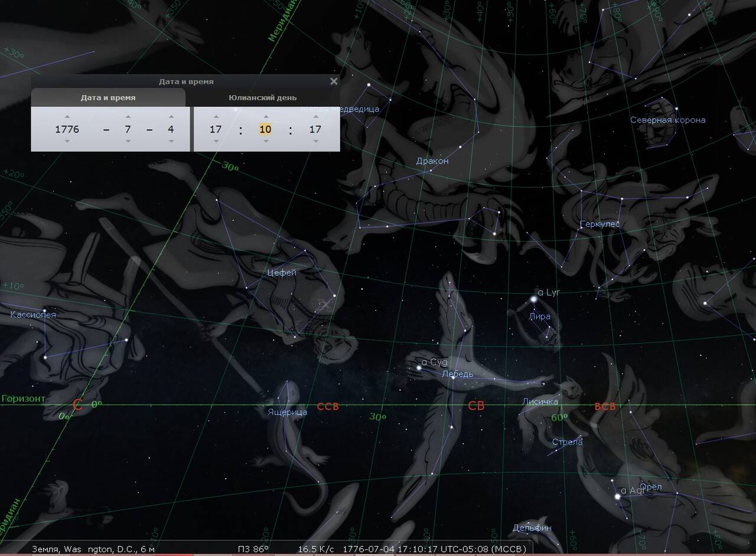Close the Дата и время dialog
The height and width of the screenshot is (556, 756).
[334, 81]
